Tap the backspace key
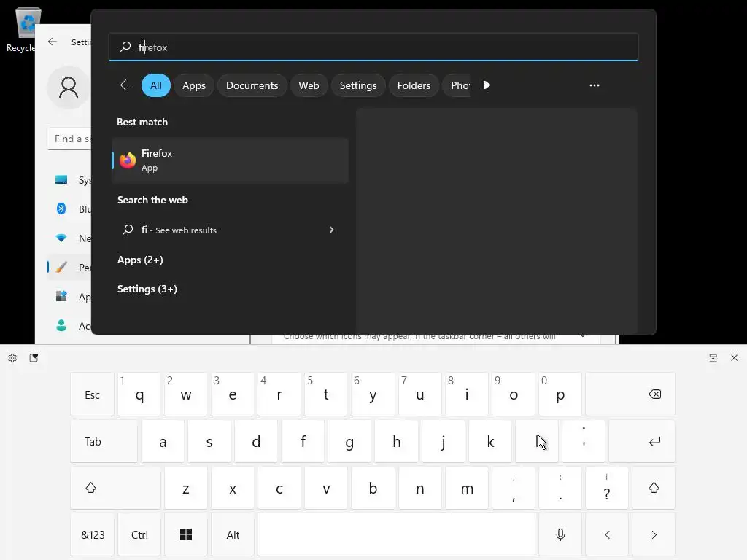 [x=630, y=394]
